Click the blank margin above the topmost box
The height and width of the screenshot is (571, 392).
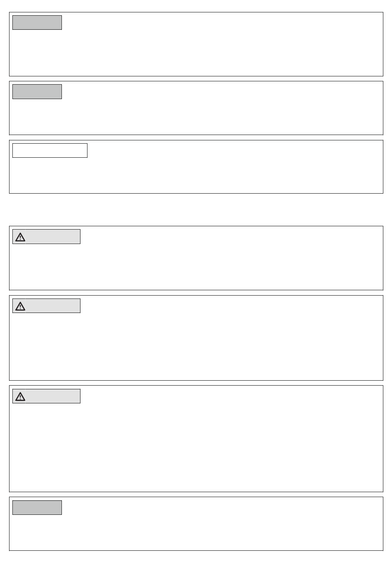coord(196,6)
